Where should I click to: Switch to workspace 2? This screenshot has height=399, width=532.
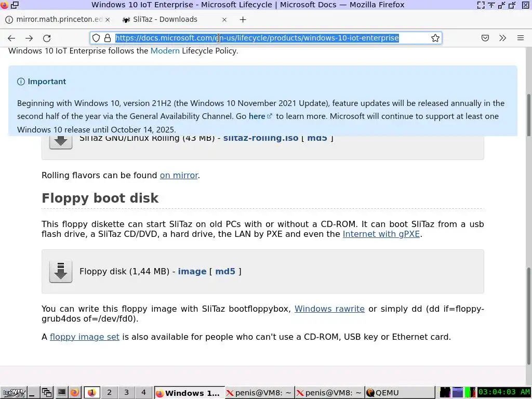tap(109, 393)
